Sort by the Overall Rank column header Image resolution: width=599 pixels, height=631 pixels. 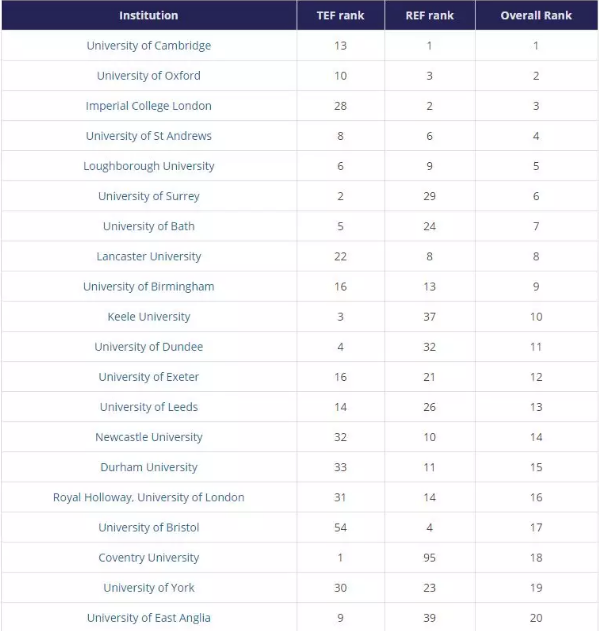[x=536, y=15]
